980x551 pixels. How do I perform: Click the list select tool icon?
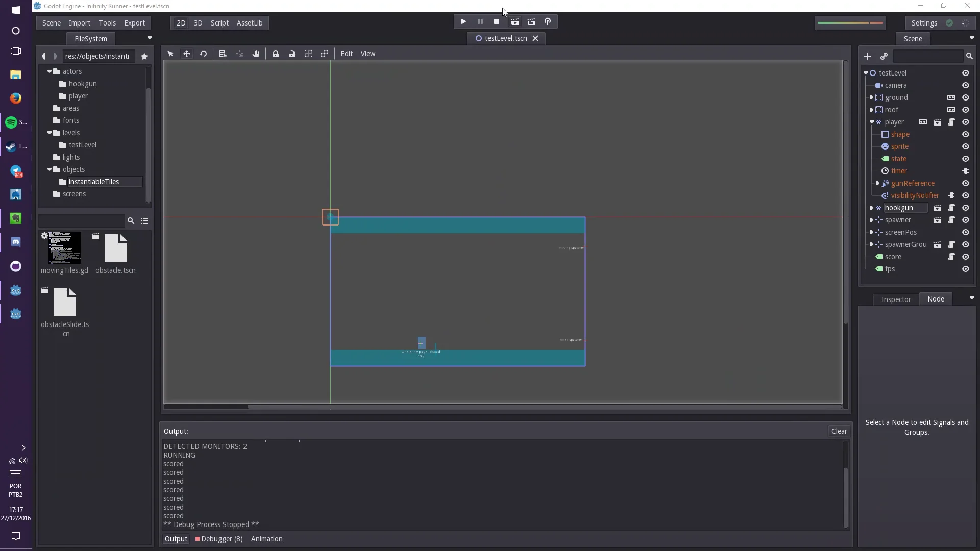tap(223, 54)
